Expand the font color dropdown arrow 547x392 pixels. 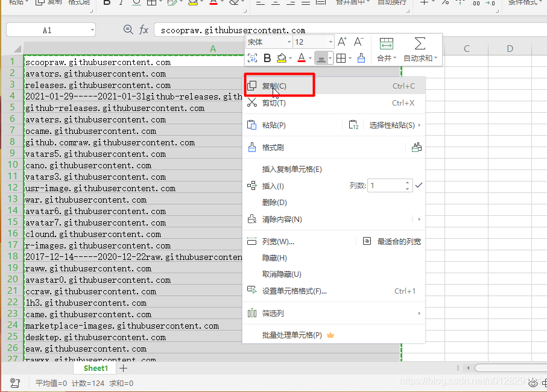pos(310,58)
